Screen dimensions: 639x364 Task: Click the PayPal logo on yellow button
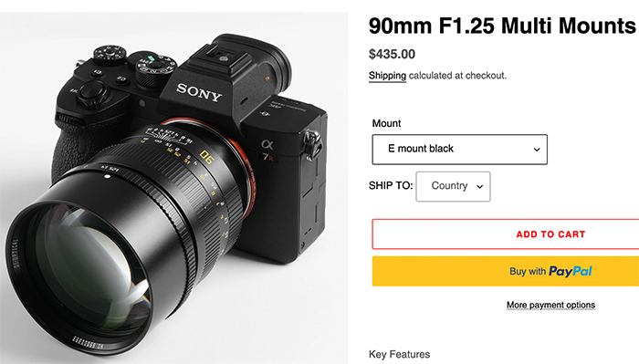[x=571, y=271]
